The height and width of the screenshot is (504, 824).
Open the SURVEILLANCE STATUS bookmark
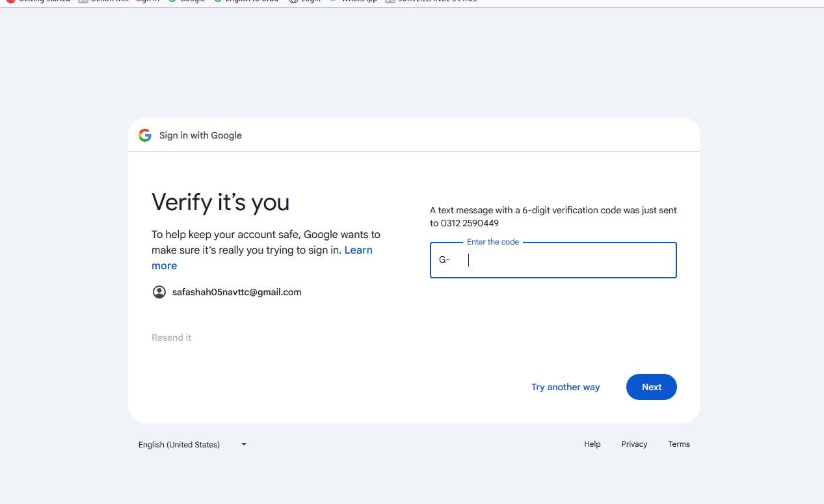[431, 1]
